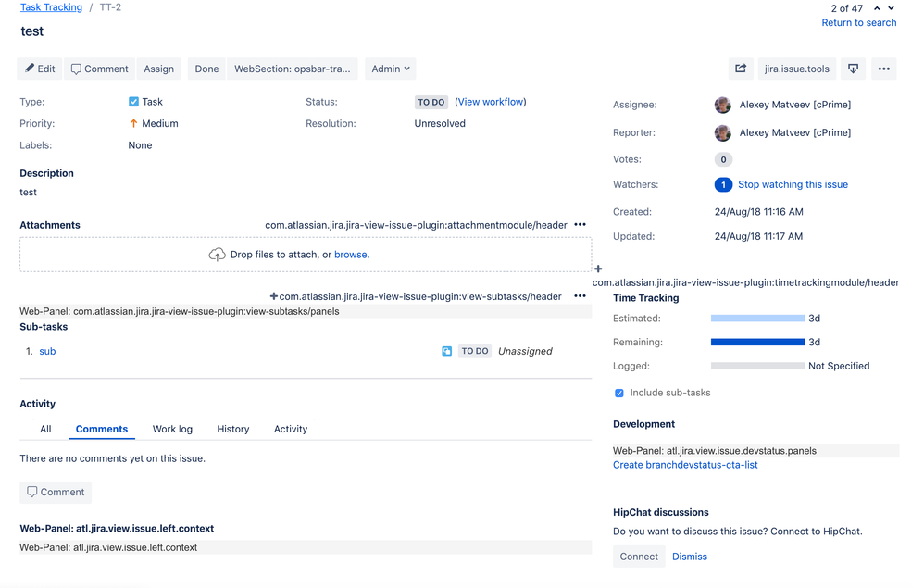Click the jira.issue.tools button

(x=797, y=69)
